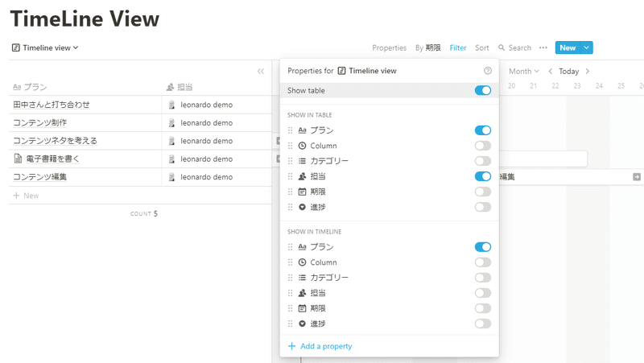Open the row 田中さんと打ち合わせ

coord(52,105)
